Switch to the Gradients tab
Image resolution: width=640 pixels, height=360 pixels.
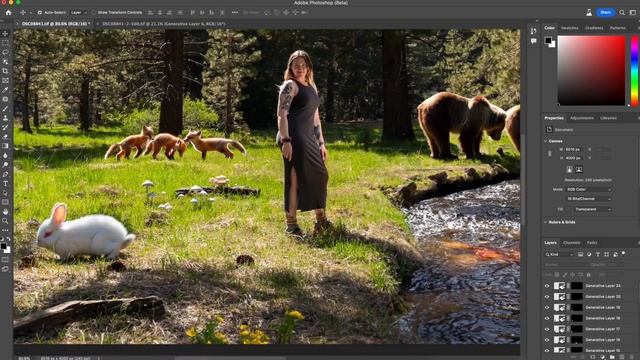594,28
